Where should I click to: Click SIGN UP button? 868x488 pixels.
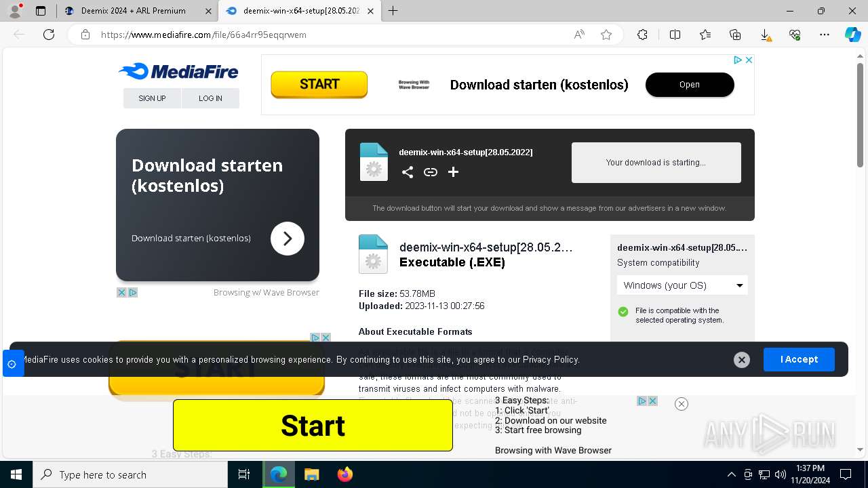tap(152, 98)
